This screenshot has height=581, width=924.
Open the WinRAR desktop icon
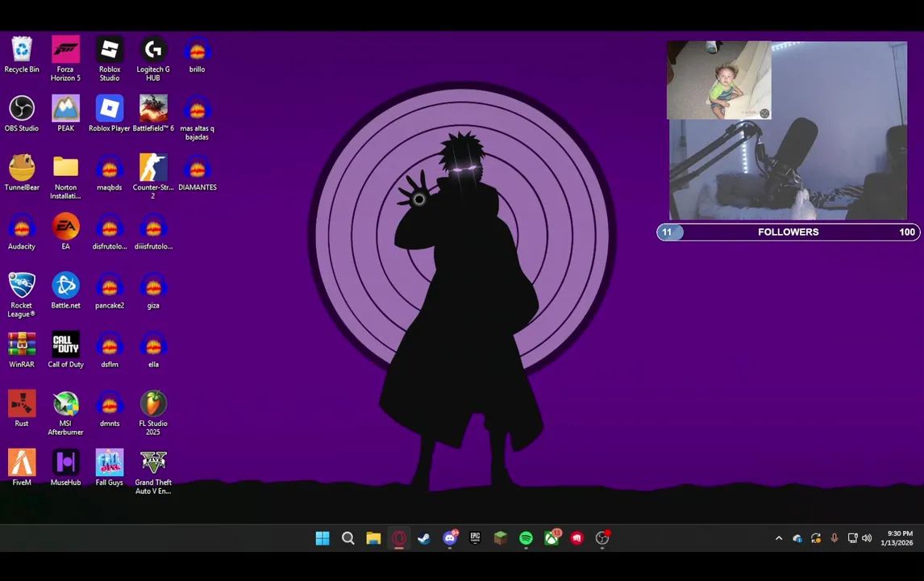22,349
